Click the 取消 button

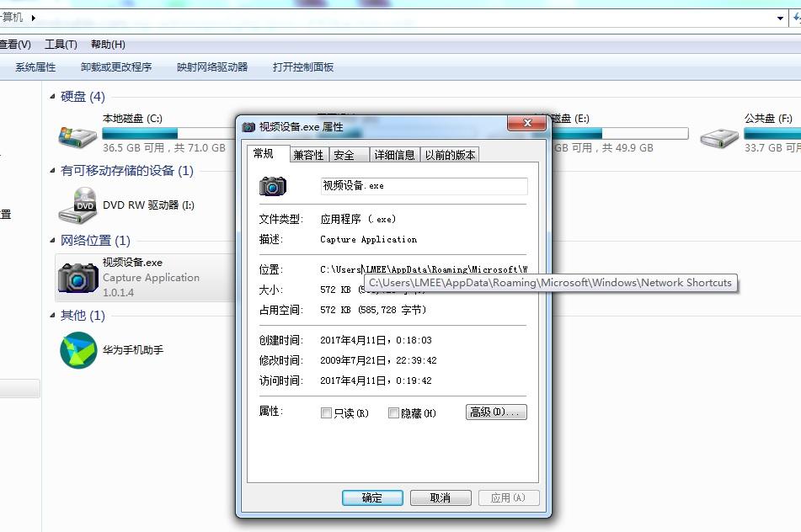(441, 497)
